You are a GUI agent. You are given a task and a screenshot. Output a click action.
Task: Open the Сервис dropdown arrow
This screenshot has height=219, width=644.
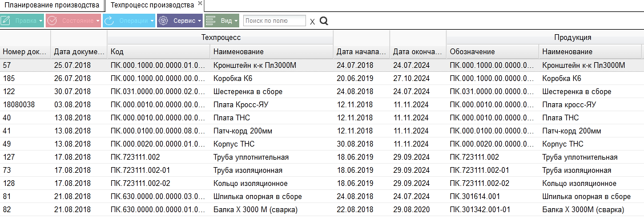point(200,21)
